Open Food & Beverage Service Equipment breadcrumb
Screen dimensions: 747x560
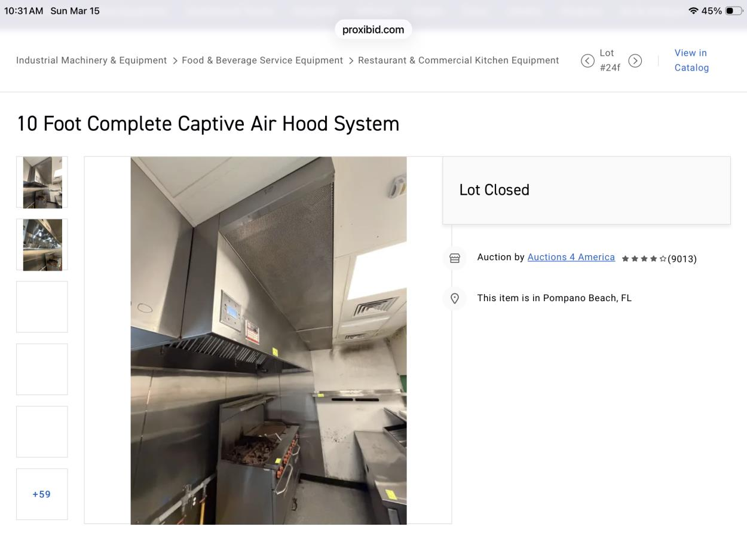click(x=262, y=60)
